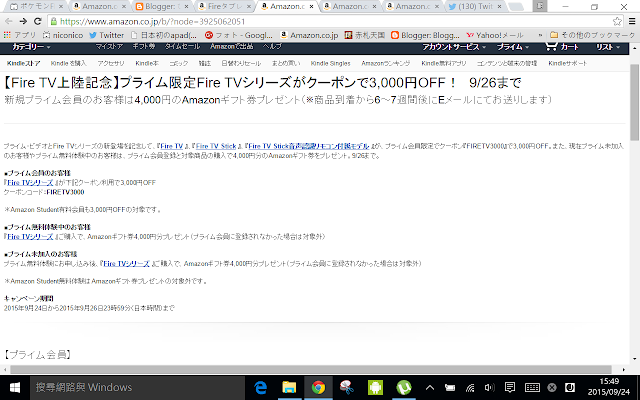Open the Apps bookmark shortcut
The height and width of the screenshot is (400, 640).
20,35
